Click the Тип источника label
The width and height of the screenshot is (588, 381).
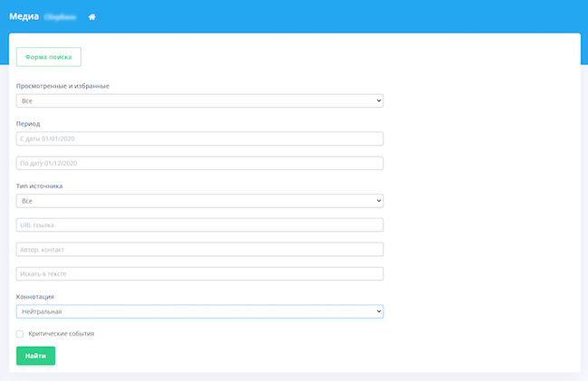pyautogui.click(x=40, y=186)
